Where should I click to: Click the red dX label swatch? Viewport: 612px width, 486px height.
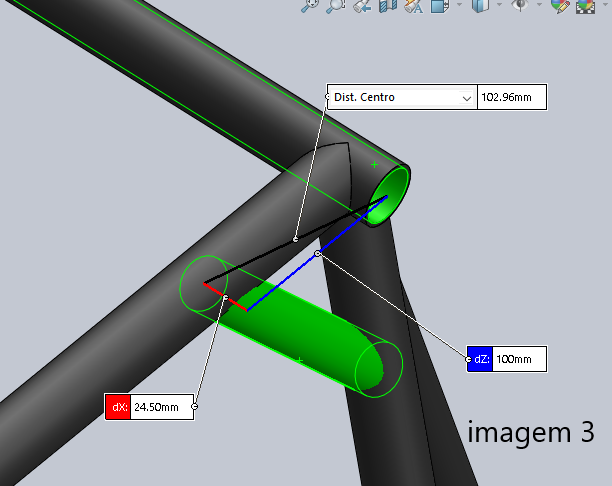118,407
